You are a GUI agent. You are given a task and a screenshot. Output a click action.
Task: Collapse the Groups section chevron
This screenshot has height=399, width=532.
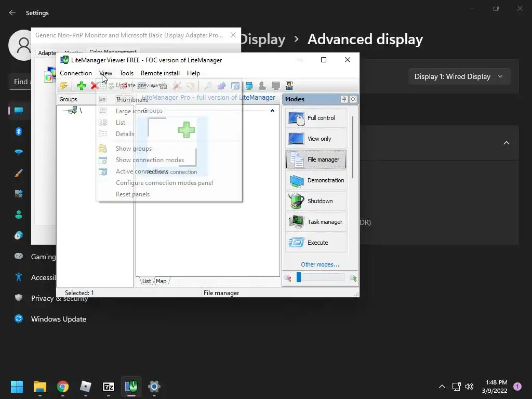click(x=272, y=111)
